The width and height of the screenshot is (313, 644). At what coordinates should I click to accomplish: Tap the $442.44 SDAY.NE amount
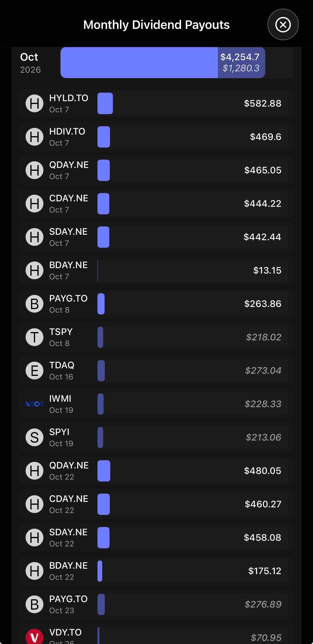point(262,237)
